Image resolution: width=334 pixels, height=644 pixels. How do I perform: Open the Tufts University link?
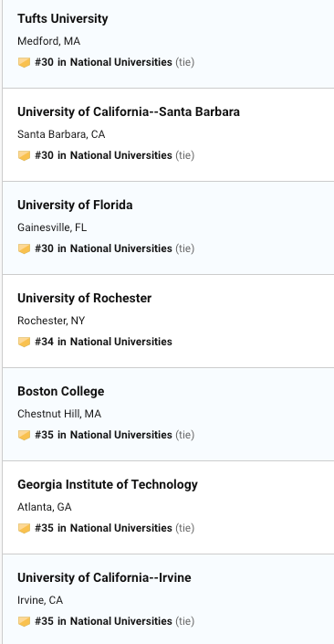[x=63, y=18]
